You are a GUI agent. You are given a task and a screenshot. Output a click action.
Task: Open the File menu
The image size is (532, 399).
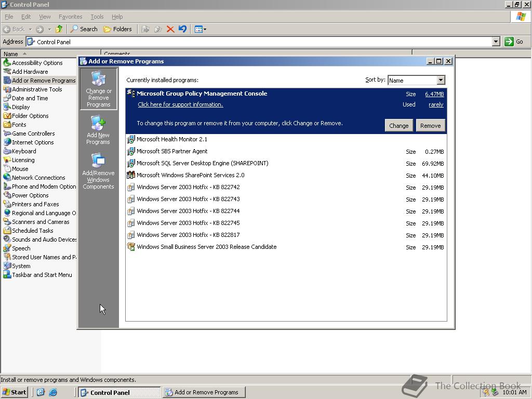point(9,17)
